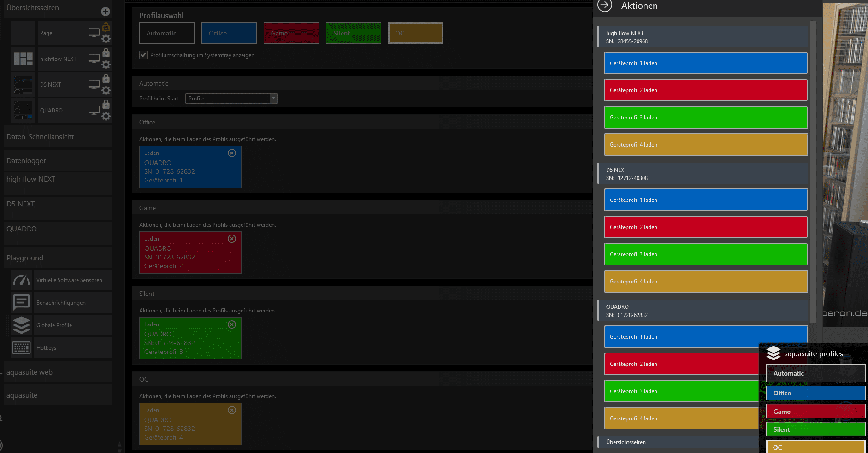Open settings gear for D5 NEXT page
868x453 pixels.
tap(106, 90)
